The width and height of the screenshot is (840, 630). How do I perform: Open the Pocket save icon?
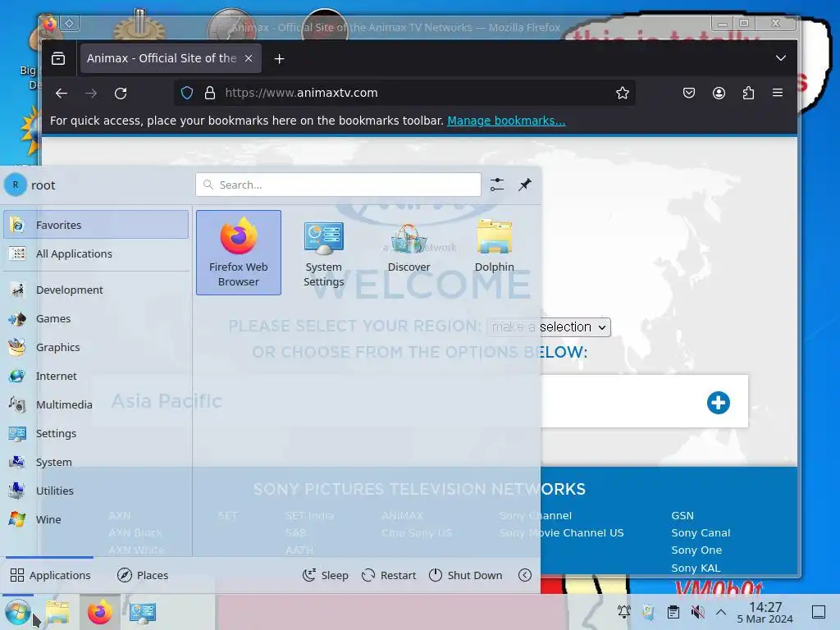pyautogui.click(x=689, y=94)
